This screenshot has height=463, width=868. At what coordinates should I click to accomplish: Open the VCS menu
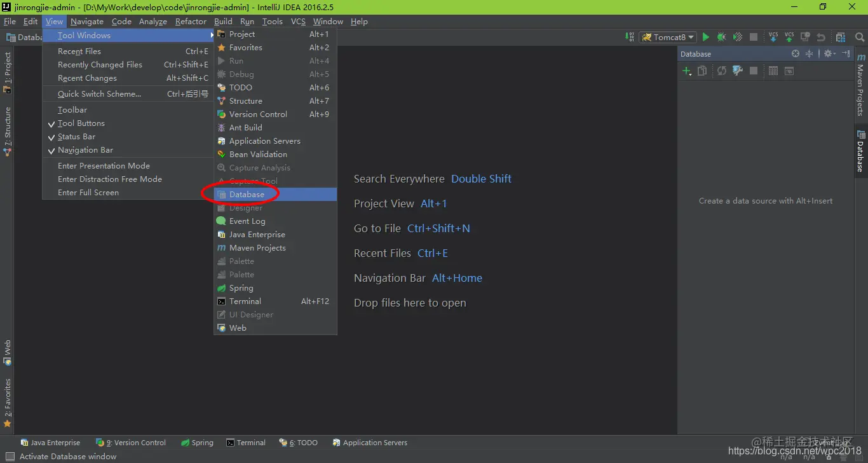point(298,21)
